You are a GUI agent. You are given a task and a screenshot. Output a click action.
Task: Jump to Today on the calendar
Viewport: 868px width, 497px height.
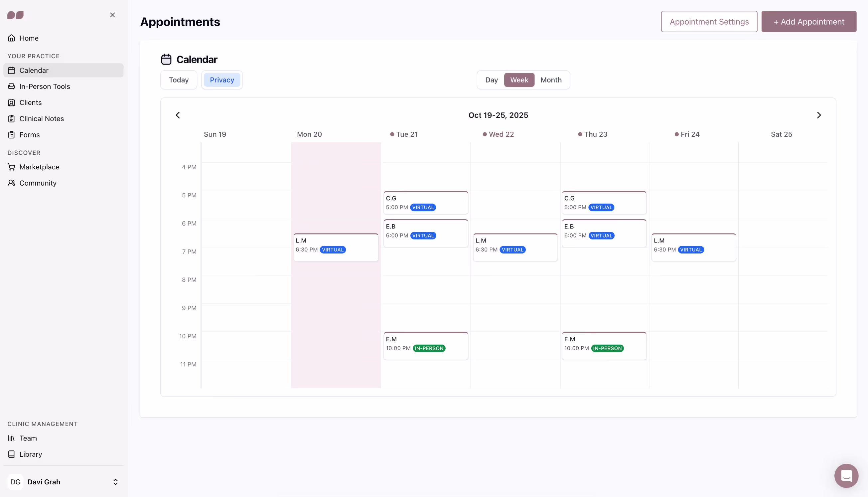pos(179,80)
